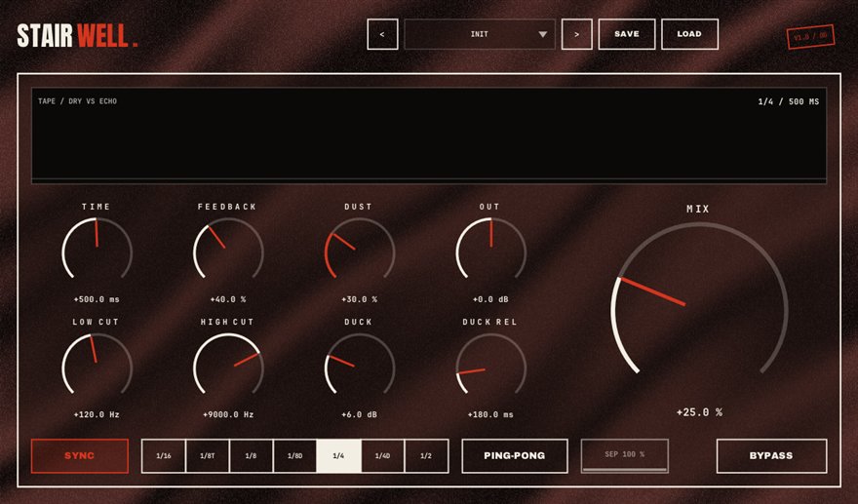
Task: Click the SEP 100 % slider
Action: [624, 456]
